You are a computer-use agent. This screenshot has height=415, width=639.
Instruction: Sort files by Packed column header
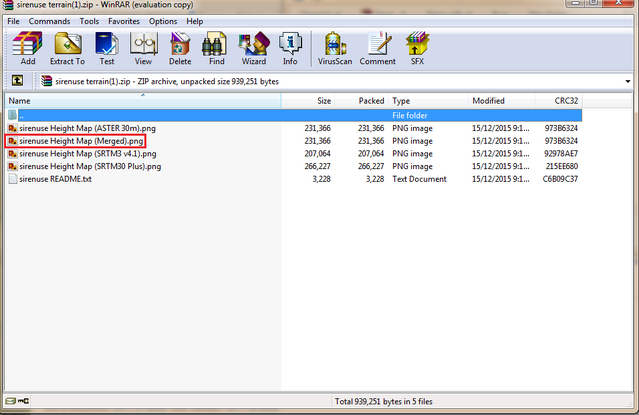click(x=361, y=101)
